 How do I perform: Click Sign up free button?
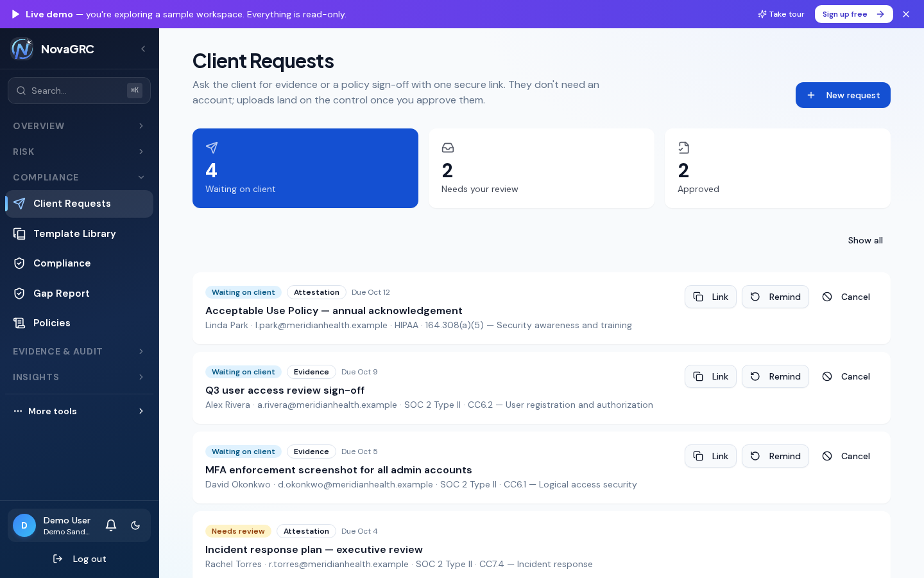click(853, 14)
